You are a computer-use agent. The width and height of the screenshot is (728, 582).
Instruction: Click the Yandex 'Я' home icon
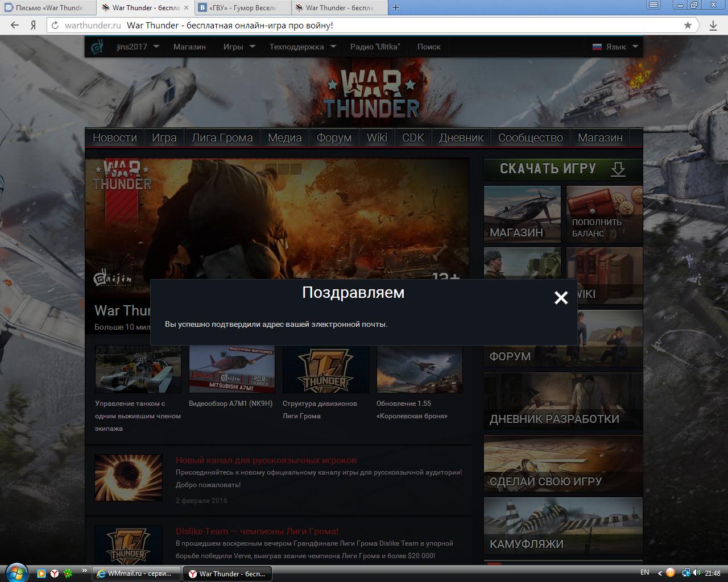coord(34,25)
